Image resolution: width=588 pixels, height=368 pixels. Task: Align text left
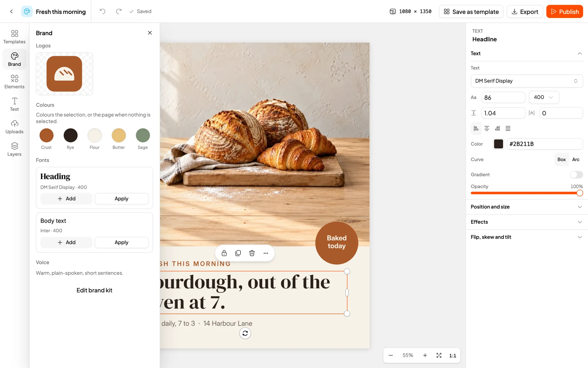[476, 128]
